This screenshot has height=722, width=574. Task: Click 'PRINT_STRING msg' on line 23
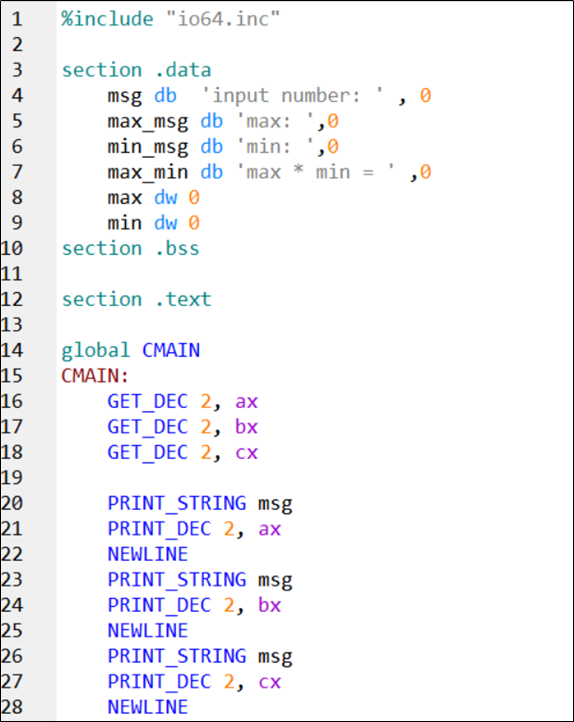click(200, 580)
